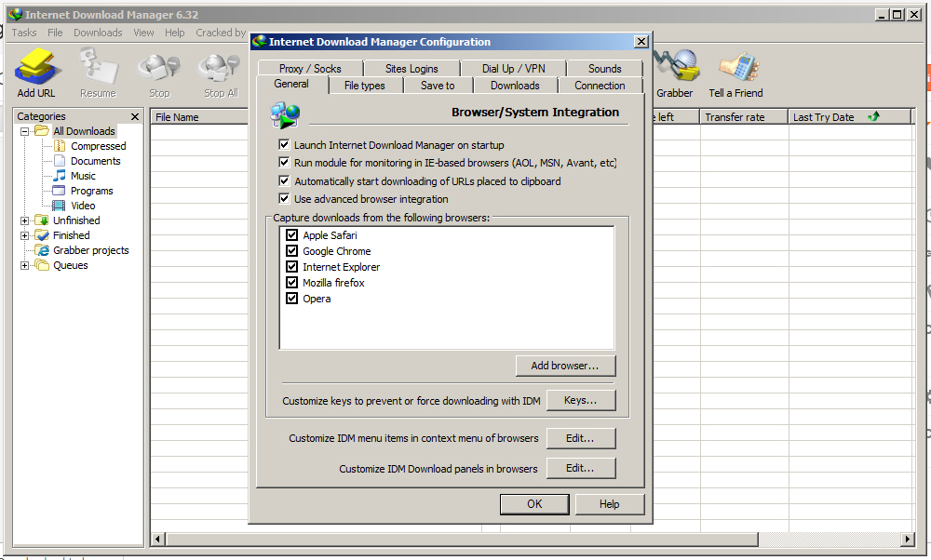
Task: Click the Compressed category icon
Action: pos(60,146)
